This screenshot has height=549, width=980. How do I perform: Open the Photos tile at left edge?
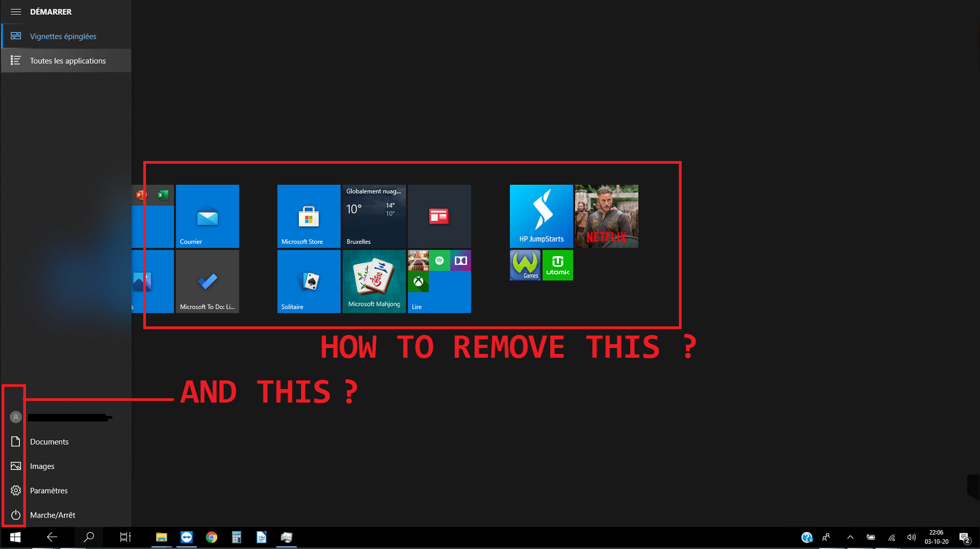[x=153, y=281]
